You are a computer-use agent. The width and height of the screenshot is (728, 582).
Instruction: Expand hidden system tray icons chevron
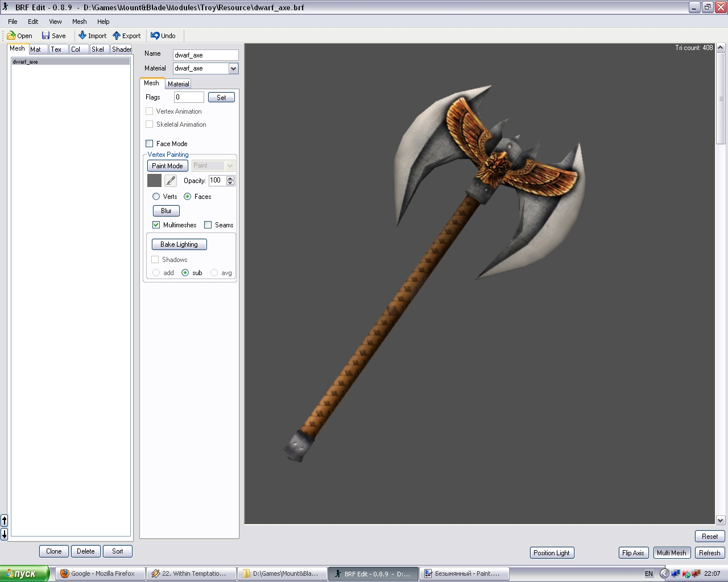click(x=664, y=573)
